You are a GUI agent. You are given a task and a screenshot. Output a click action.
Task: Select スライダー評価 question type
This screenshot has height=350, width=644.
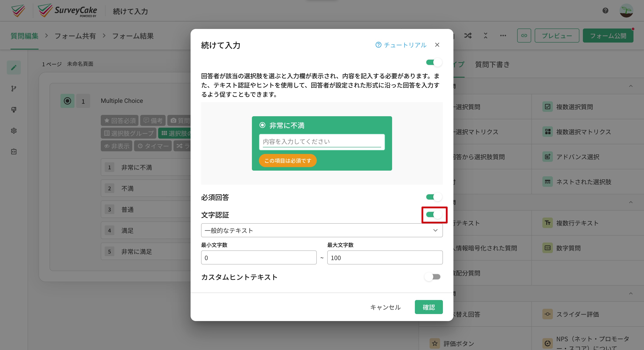coord(587,314)
